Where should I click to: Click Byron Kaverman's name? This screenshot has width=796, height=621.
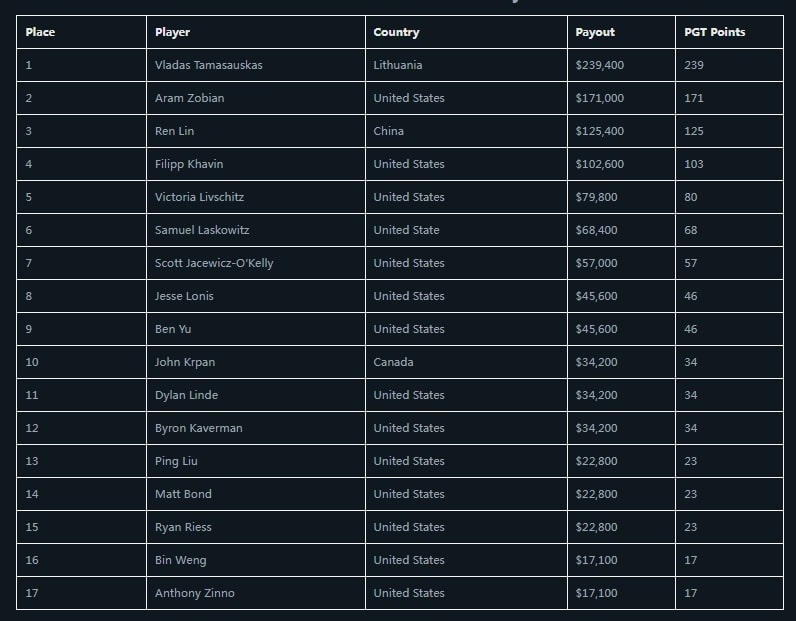coord(198,428)
